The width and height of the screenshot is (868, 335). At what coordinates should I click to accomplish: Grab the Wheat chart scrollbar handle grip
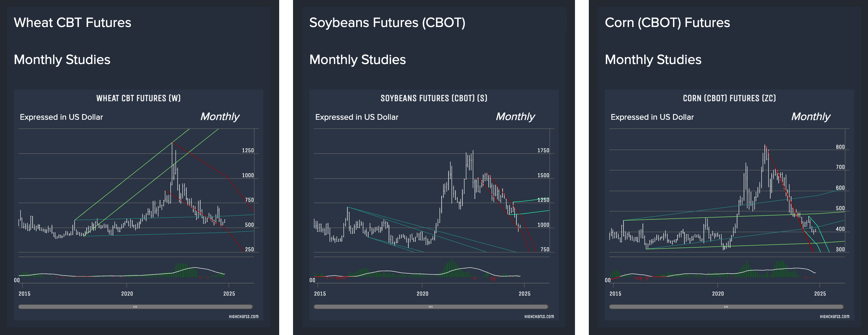tap(135, 307)
